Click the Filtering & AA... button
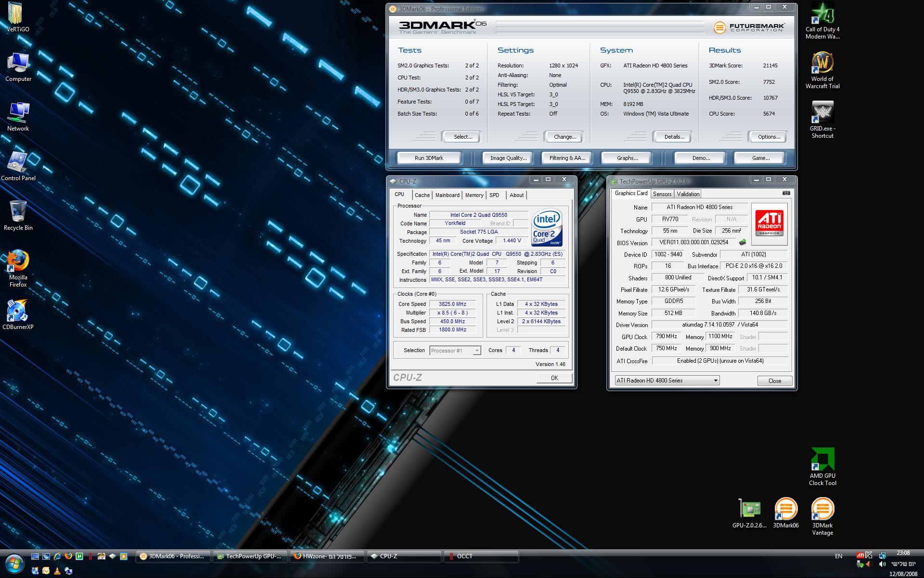The width and height of the screenshot is (924, 578). 567,158
